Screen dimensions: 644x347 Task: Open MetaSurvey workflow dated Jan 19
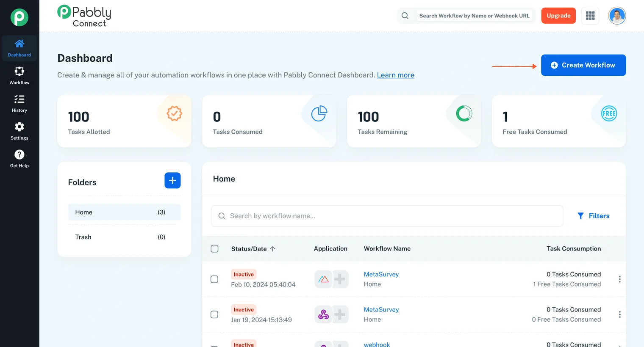point(381,309)
